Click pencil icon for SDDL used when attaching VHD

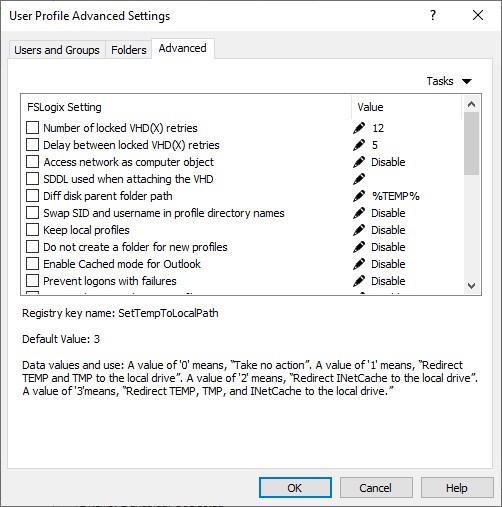click(359, 179)
